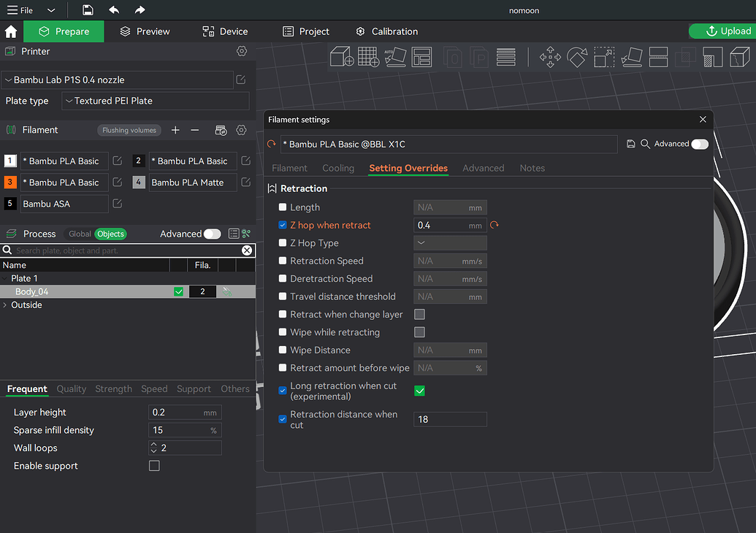Switch process scope to Global
This screenshot has height=533, width=756.
(80, 234)
